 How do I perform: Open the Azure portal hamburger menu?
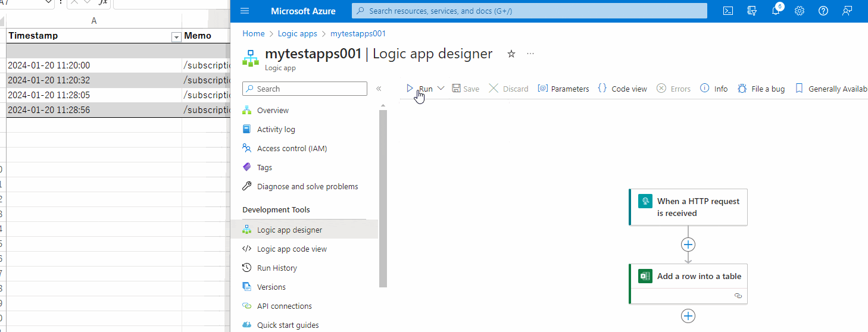245,11
